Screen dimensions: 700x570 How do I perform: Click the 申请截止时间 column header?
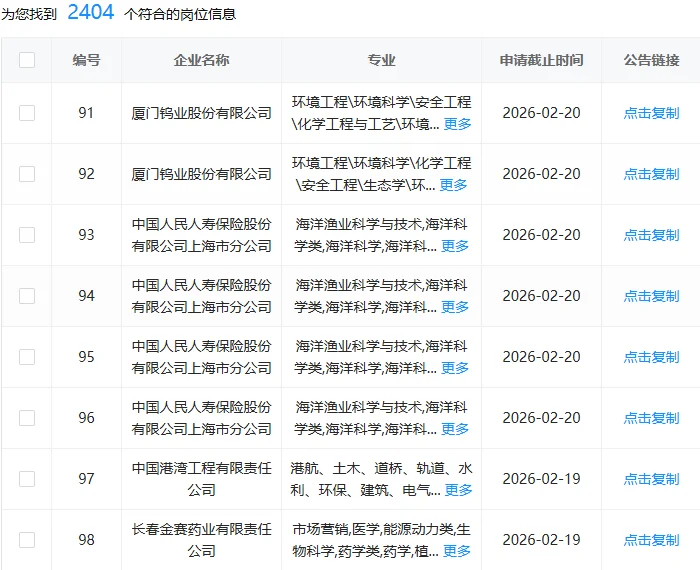click(x=542, y=60)
